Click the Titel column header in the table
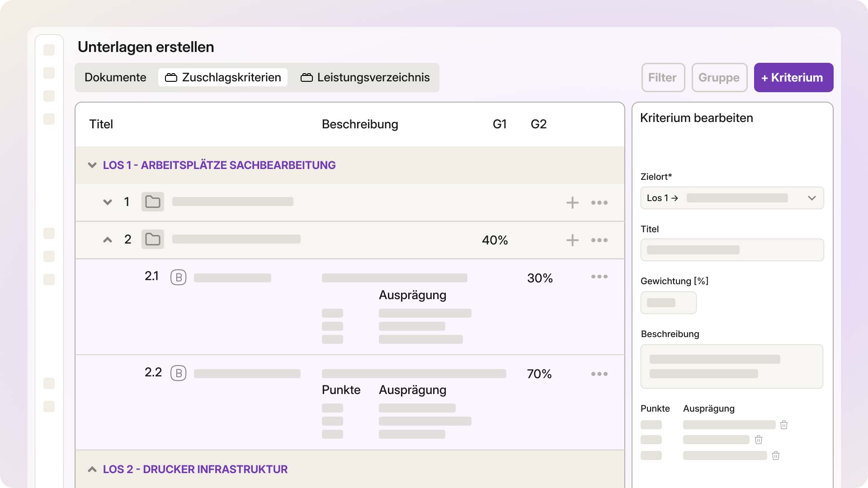 click(x=101, y=124)
